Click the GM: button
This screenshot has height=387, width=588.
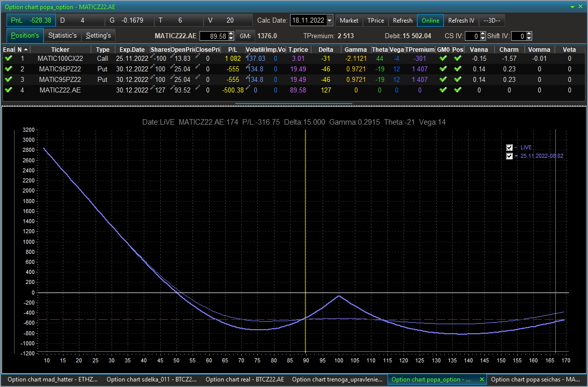click(x=245, y=36)
